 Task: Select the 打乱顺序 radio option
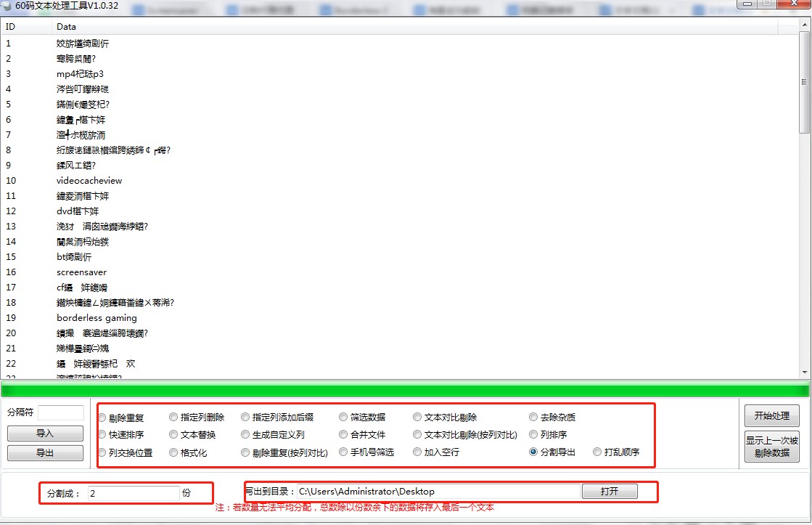[x=616, y=452]
